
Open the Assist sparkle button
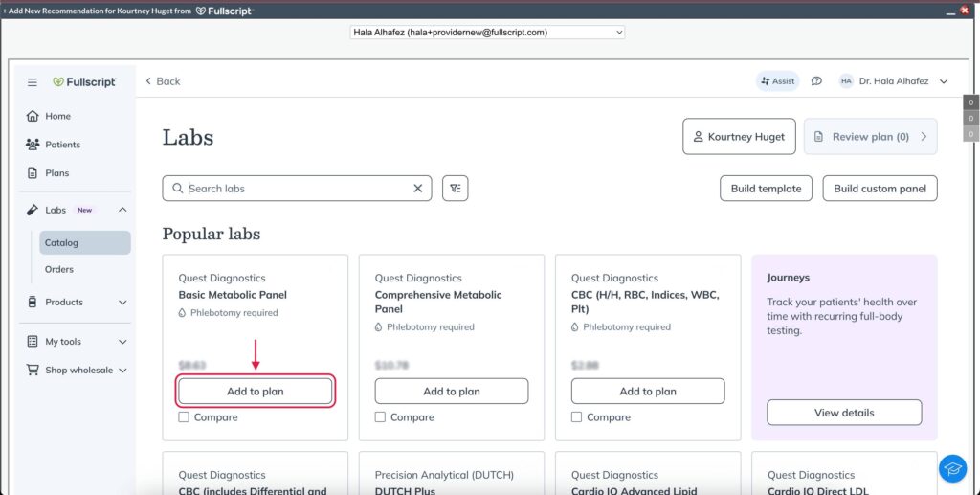pyautogui.click(x=777, y=81)
